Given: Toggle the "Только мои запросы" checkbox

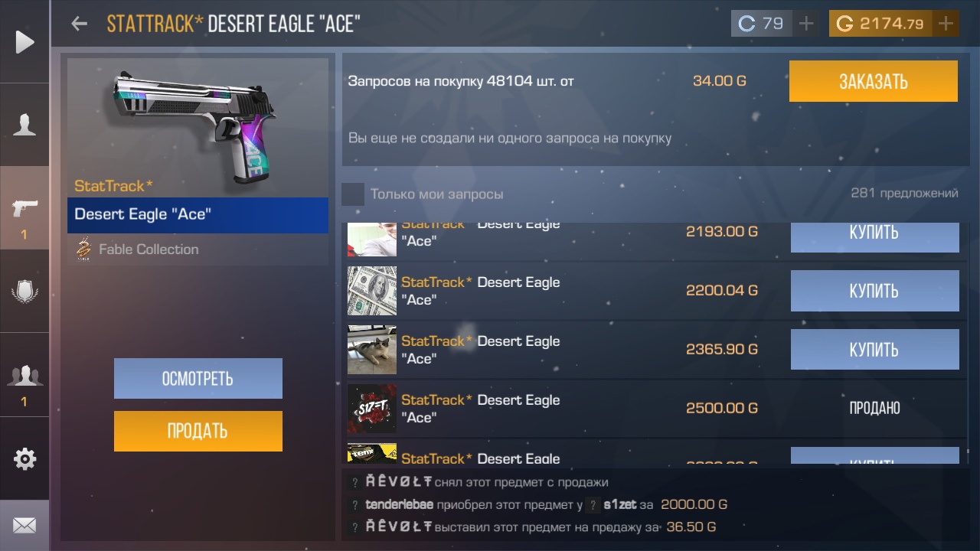Looking at the screenshot, I should [x=353, y=194].
